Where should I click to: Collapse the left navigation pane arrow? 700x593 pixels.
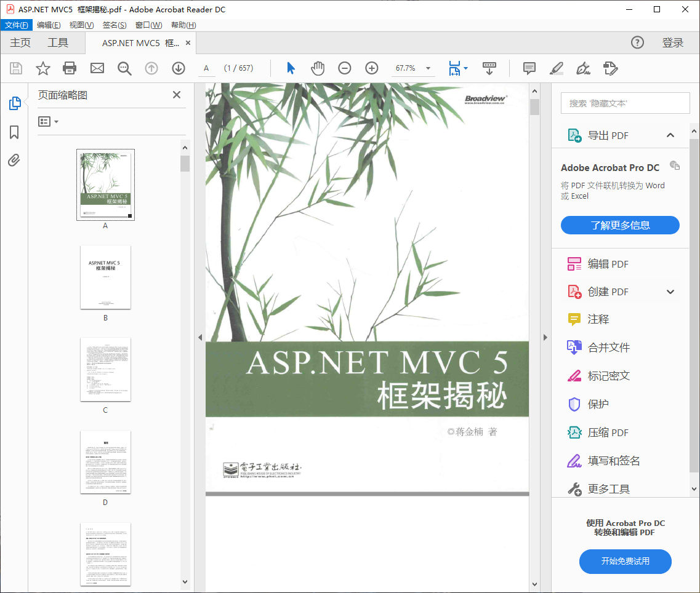(x=200, y=337)
